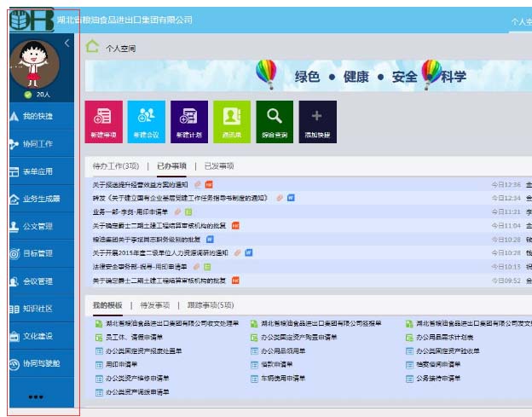Select 业务生成器 in the sidebar
The image size is (532, 417).
42,199
